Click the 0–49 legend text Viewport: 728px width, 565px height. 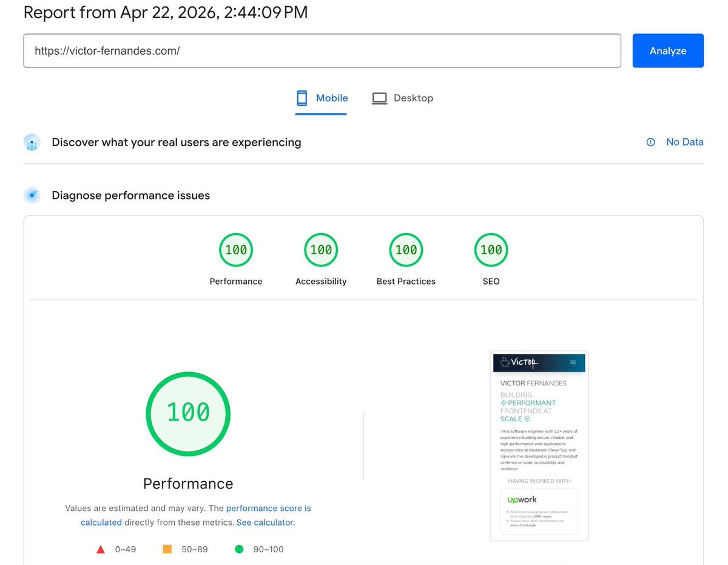(x=126, y=550)
